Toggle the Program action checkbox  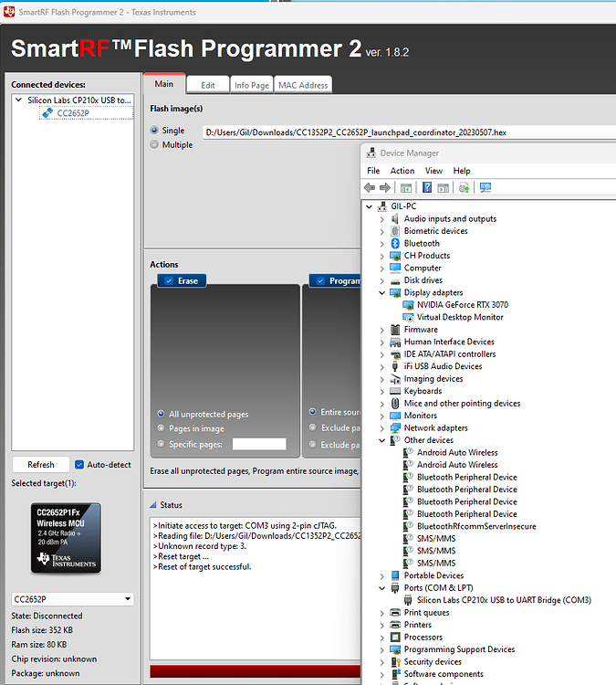pyautogui.click(x=320, y=281)
